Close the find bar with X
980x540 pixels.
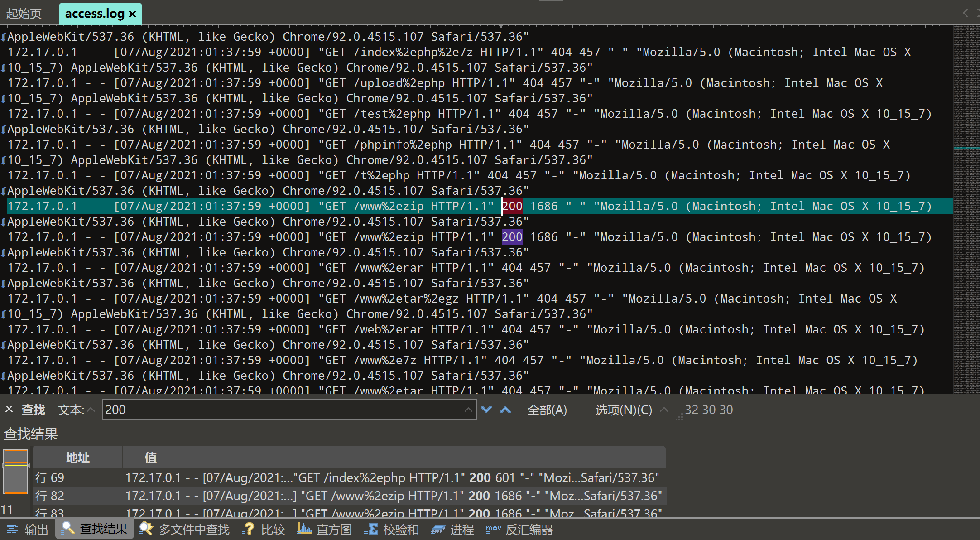tap(9, 410)
